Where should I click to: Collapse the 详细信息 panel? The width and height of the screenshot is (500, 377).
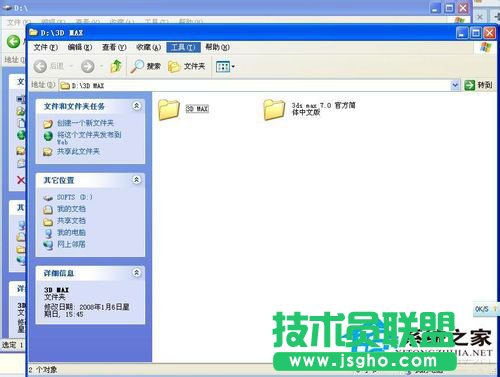(x=136, y=273)
